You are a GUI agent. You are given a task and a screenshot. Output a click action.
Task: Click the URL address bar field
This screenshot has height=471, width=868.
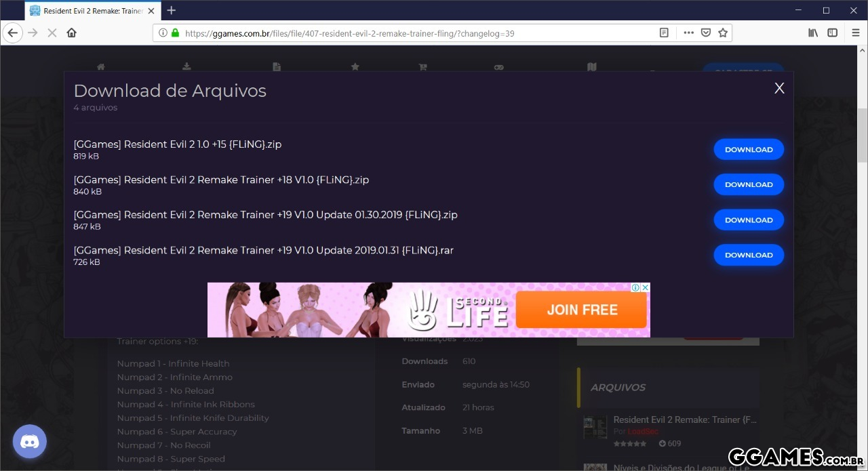(407, 33)
